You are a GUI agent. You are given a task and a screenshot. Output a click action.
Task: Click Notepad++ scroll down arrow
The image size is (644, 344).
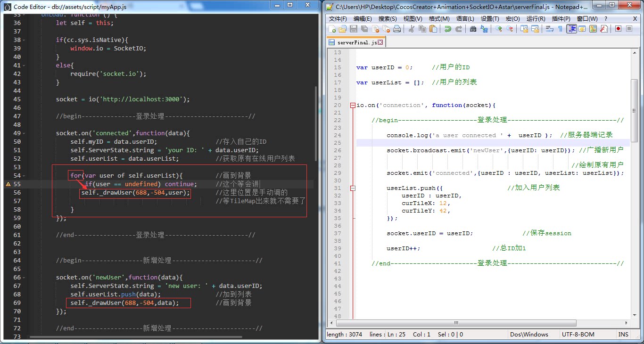[x=635, y=315]
